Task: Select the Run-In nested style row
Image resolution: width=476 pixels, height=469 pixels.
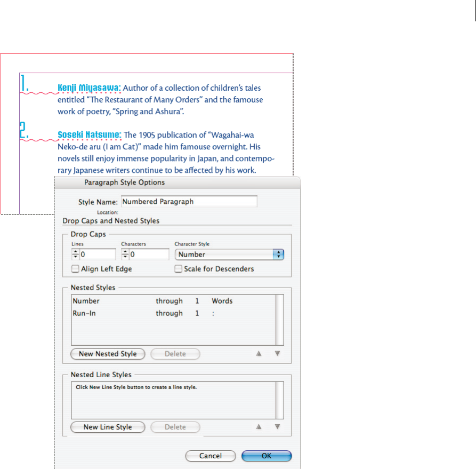Action: (x=173, y=313)
